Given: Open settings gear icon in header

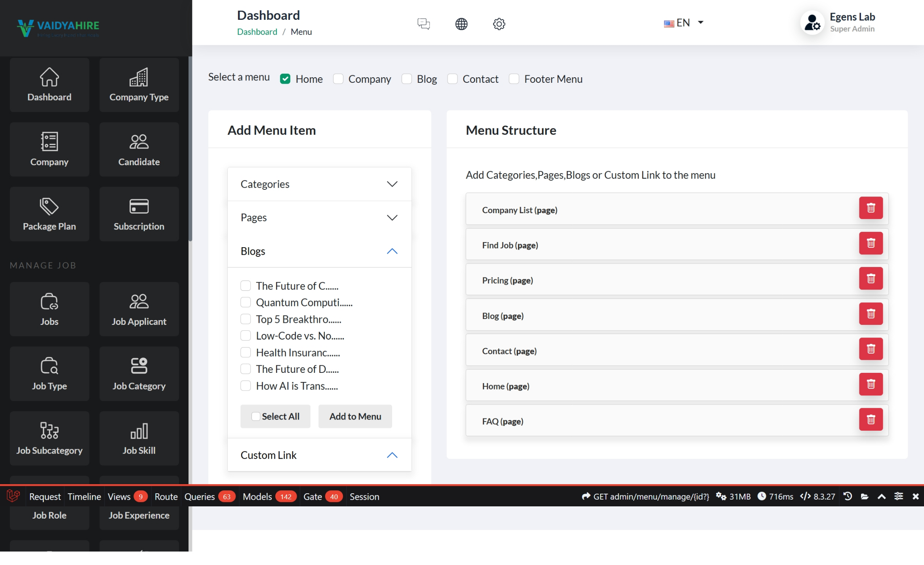Looking at the screenshot, I should [x=499, y=24].
